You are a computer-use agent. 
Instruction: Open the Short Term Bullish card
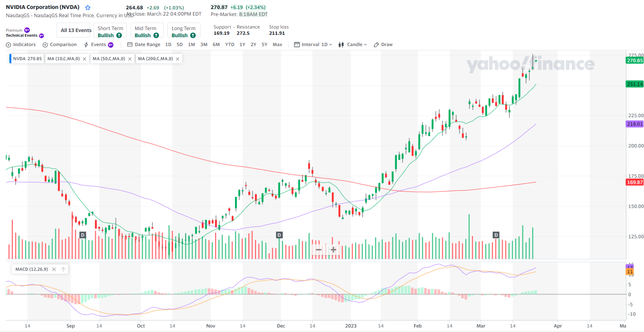pos(110,30)
